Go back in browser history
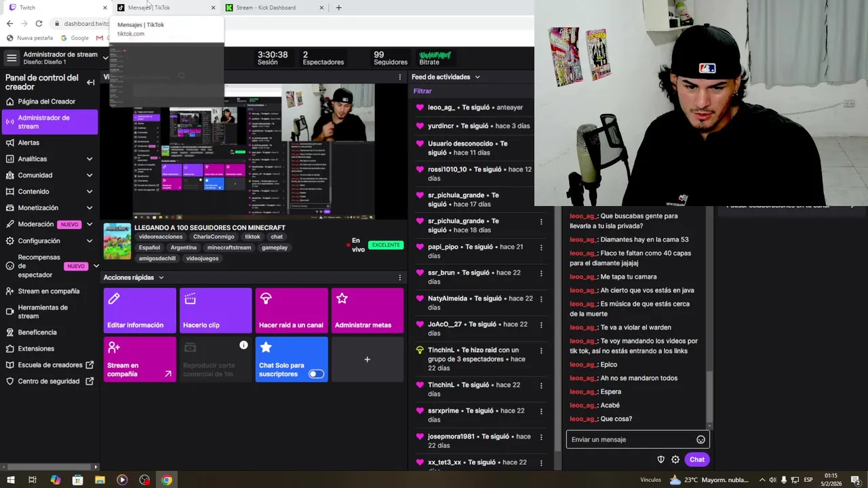The image size is (868, 488). (9, 24)
